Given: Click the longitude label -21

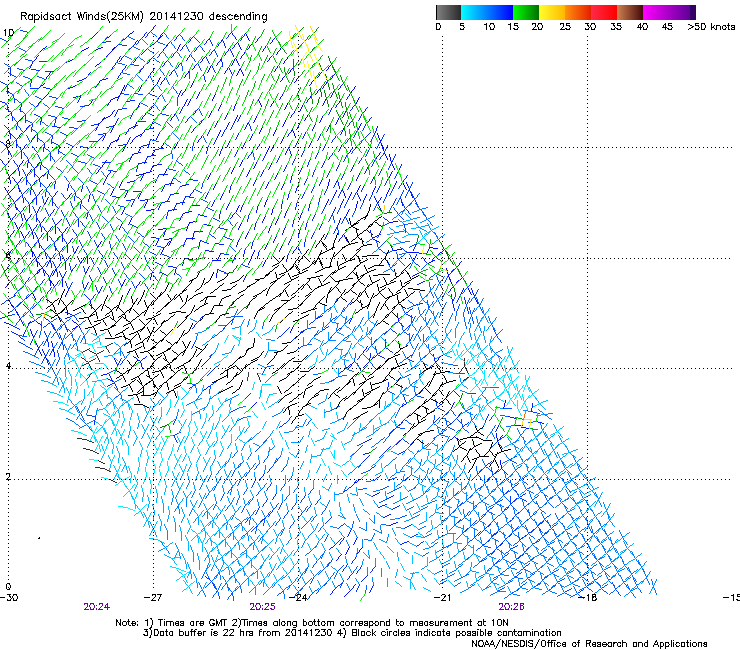Looking at the screenshot, I should [442, 597].
